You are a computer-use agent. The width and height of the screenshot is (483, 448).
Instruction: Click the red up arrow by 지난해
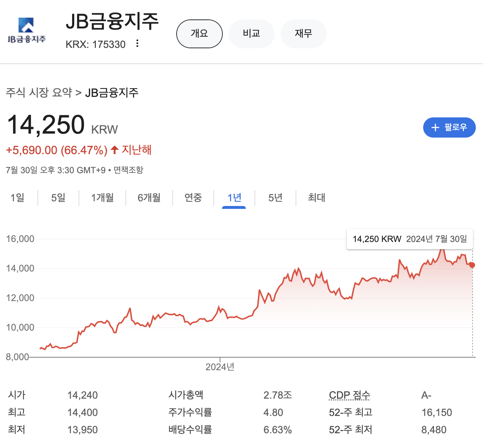tap(115, 150)
